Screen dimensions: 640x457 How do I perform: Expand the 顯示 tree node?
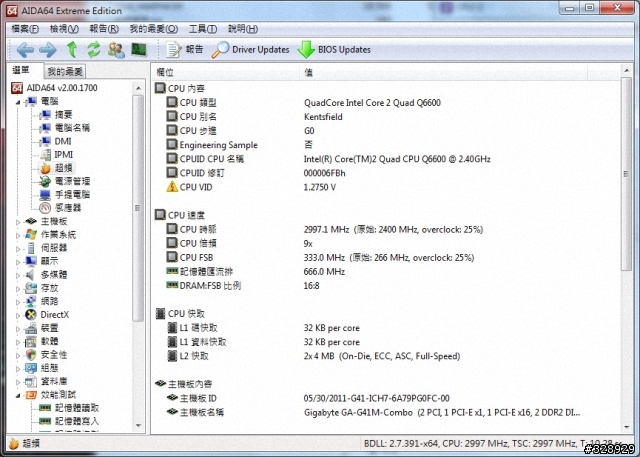[x=18, y=262]
